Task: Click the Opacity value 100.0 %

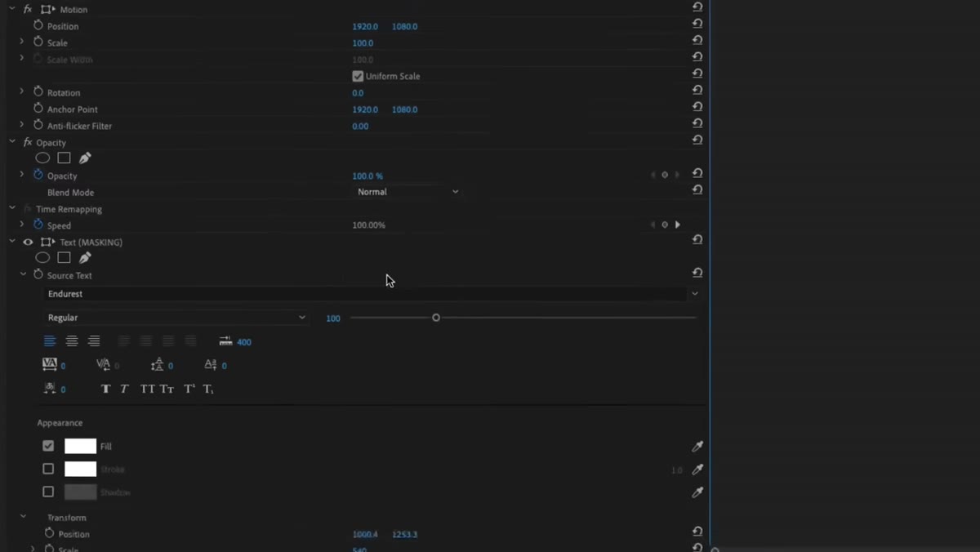Action: [x=367, y=176]
